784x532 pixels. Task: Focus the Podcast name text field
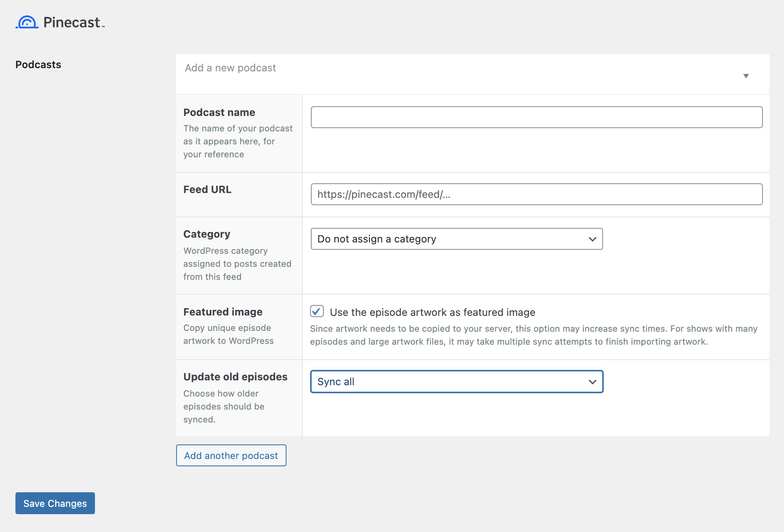(x=536, y=117)
